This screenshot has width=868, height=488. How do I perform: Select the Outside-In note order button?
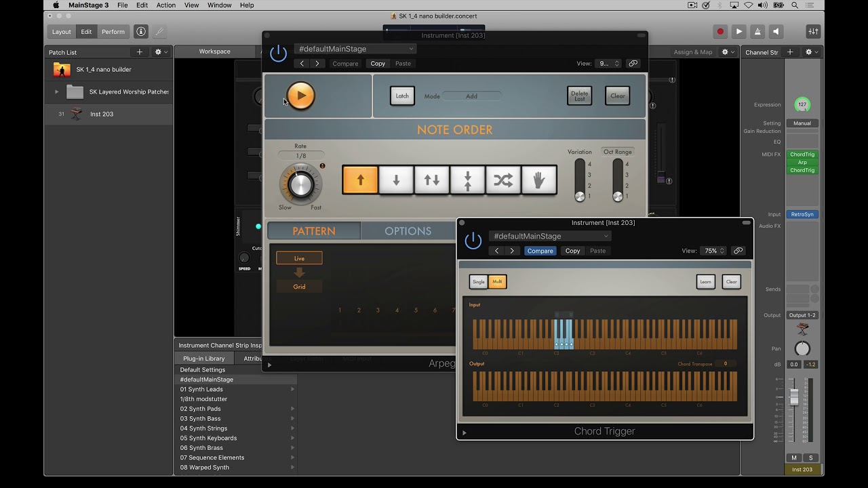467,180
